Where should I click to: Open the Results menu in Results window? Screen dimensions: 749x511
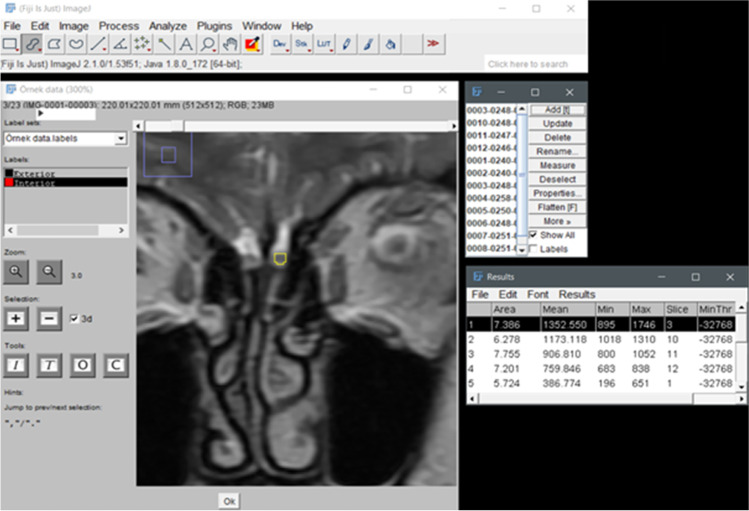[x=577, y=294]
